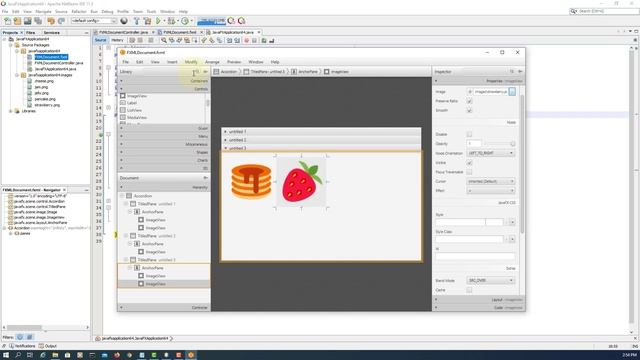Toggle the Preserve Ratio checkbox
Screen dimensions: 640x360
coord(469,101)
